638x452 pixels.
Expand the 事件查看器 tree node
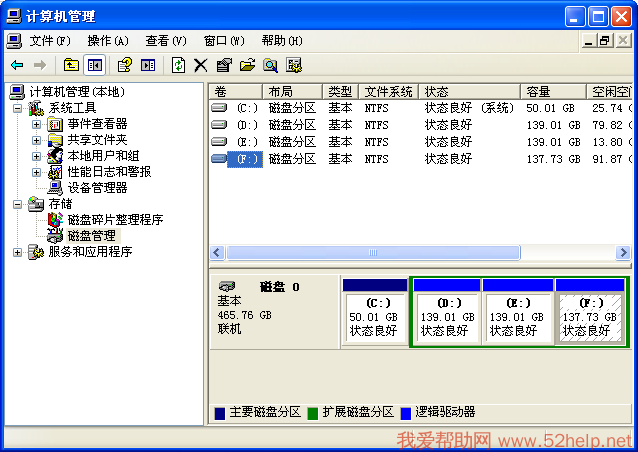coord(36,124)
